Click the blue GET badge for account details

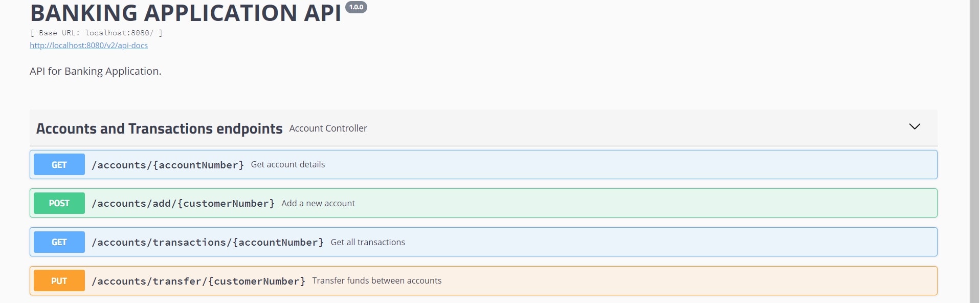tap(58, 164)
